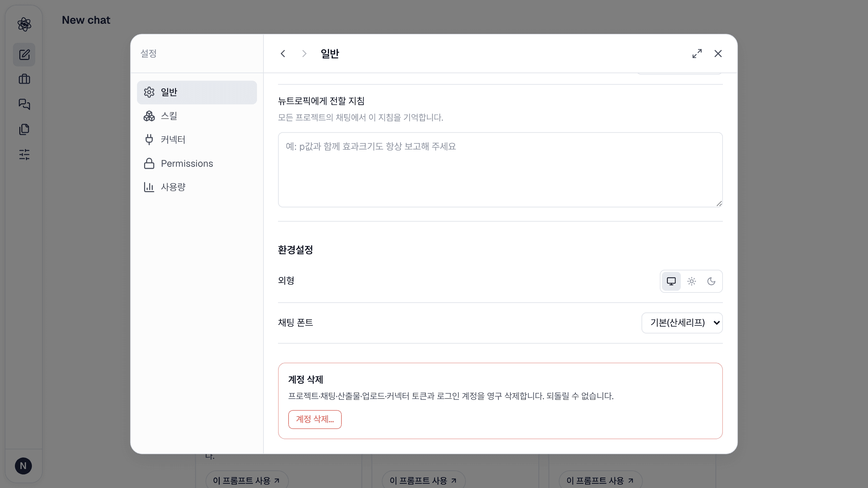Screen dimensions: 868x488
Task: Go back with the left chevron arrow
Action: (283, 54)
